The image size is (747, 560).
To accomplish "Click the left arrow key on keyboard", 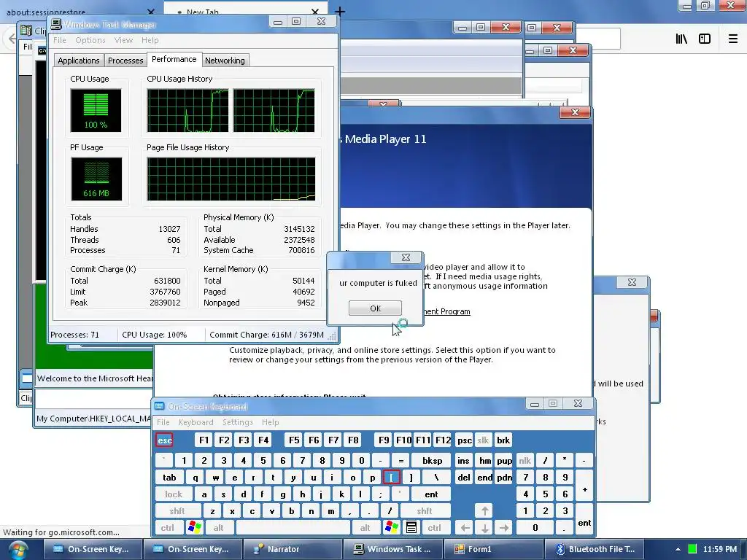I will [x=465, y=528].
